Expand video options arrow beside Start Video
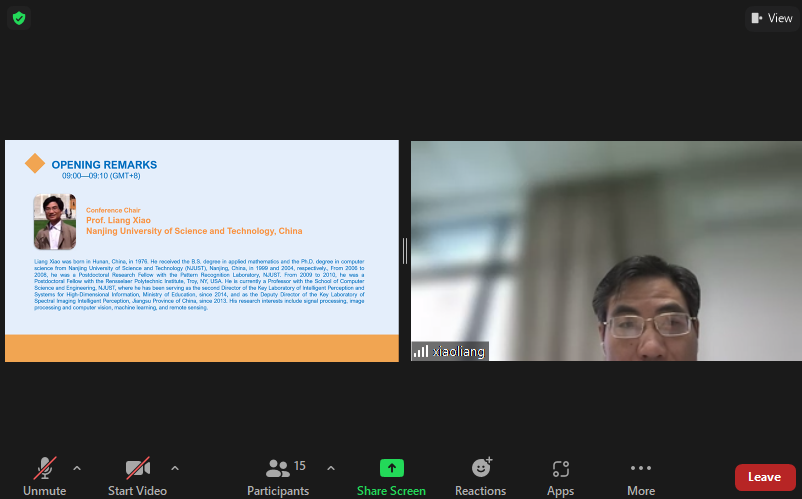 point(175,467)
